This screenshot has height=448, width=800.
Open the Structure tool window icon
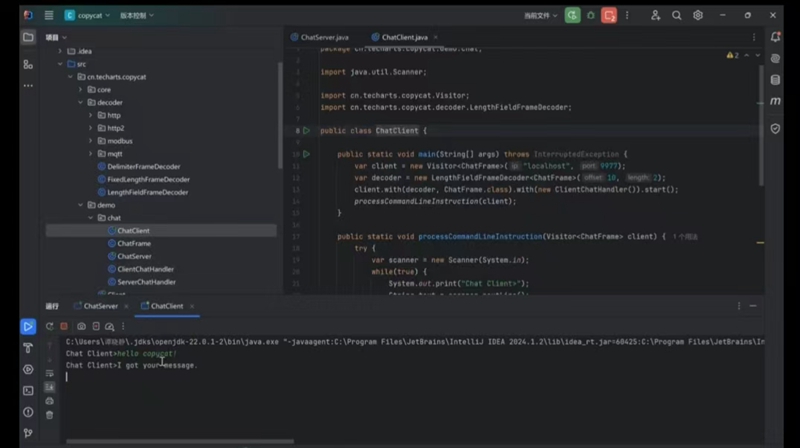pyautogui.click(x=28, y=64)
